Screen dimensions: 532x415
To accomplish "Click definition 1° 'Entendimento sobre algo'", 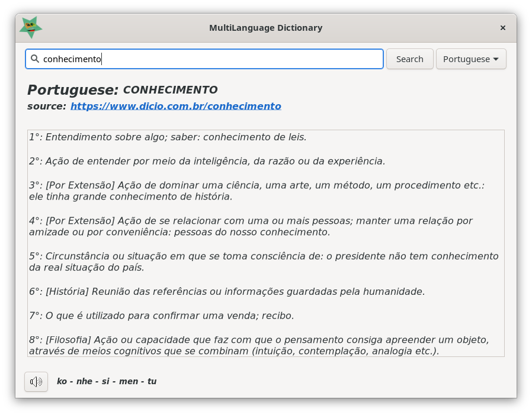I will [168, 137].
